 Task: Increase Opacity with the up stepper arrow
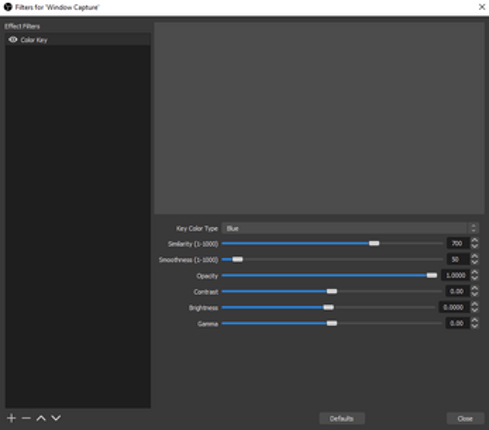pos(475,272)
